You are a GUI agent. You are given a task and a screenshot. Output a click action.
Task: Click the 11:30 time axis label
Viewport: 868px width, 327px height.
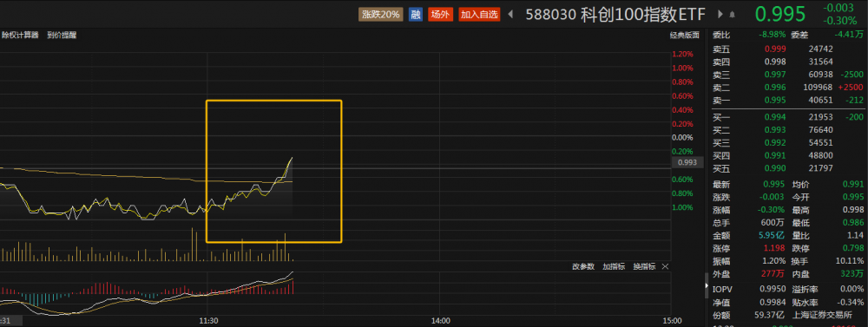pyautogui.click(x=207, y=320)
